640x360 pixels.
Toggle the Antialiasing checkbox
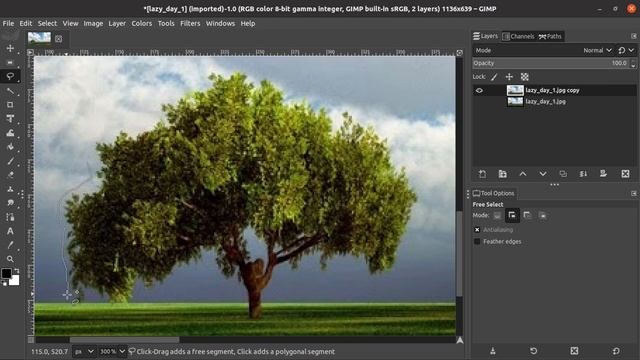(477, 230)
